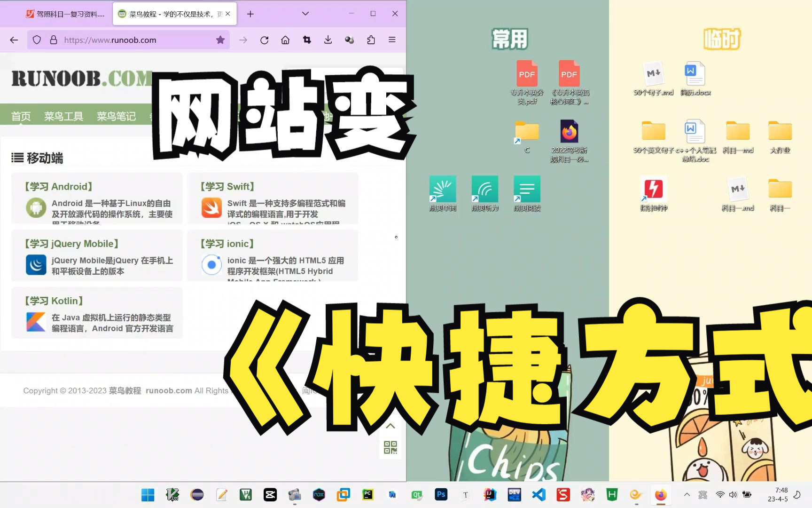Screen dimensions: 812x508
Task: Open the 【学习 Swift】 tutorial link
Action: point(227,187)
